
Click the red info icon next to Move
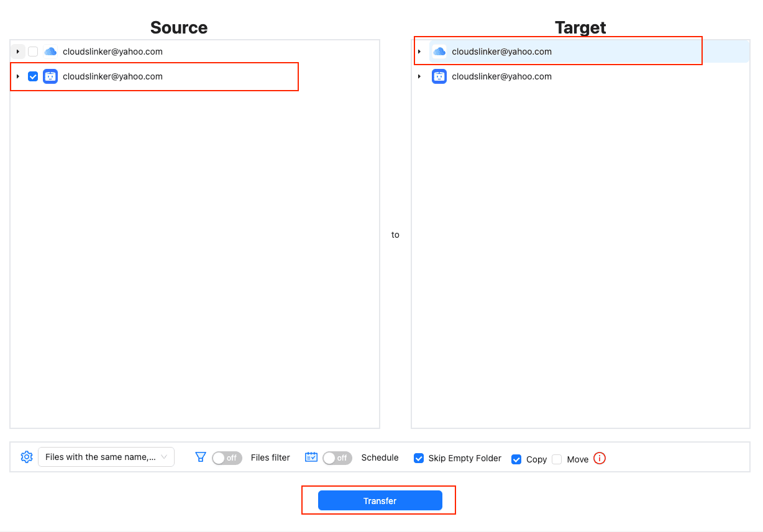tap(599, 458)
